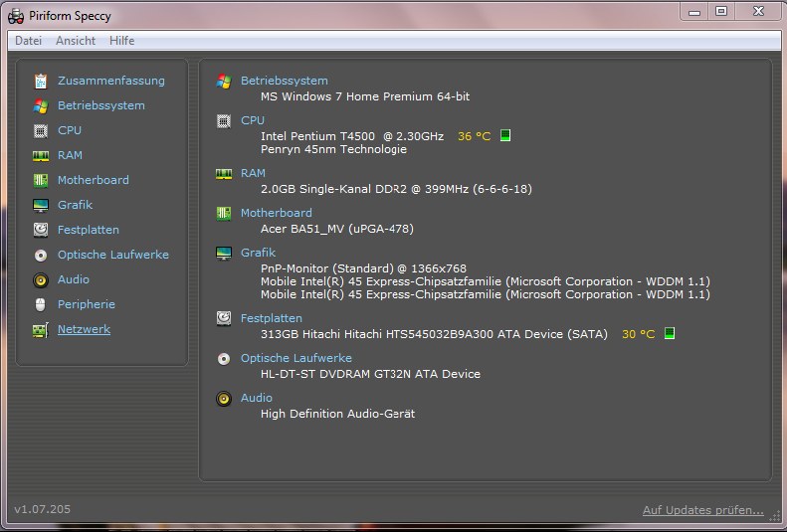
Task: Open Optische Laufwerke from sidebar
Action: pyautogui.click(x=113, y=255)
